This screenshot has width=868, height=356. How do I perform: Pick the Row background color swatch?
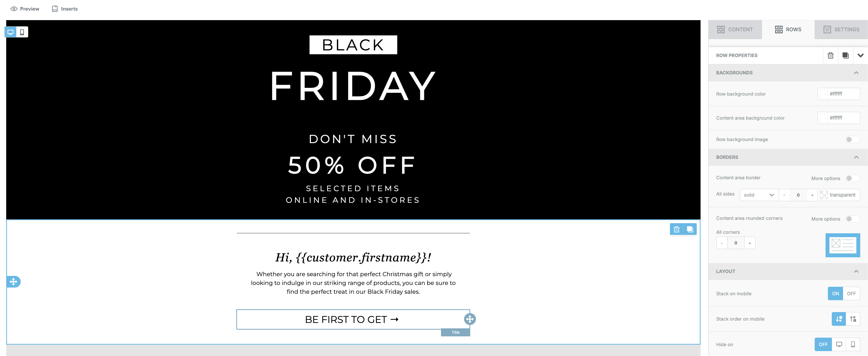(823, 94)
